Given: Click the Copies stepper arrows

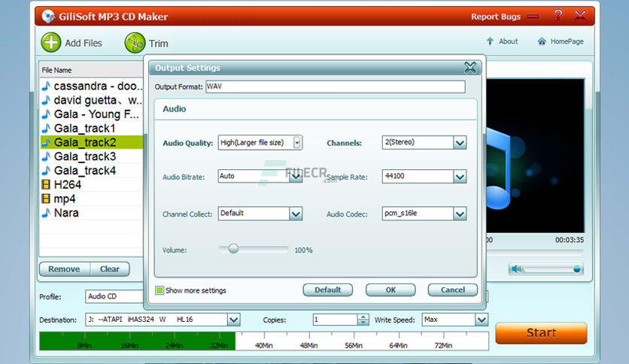Looking at the screenshot, I should [x=363, y=320].
